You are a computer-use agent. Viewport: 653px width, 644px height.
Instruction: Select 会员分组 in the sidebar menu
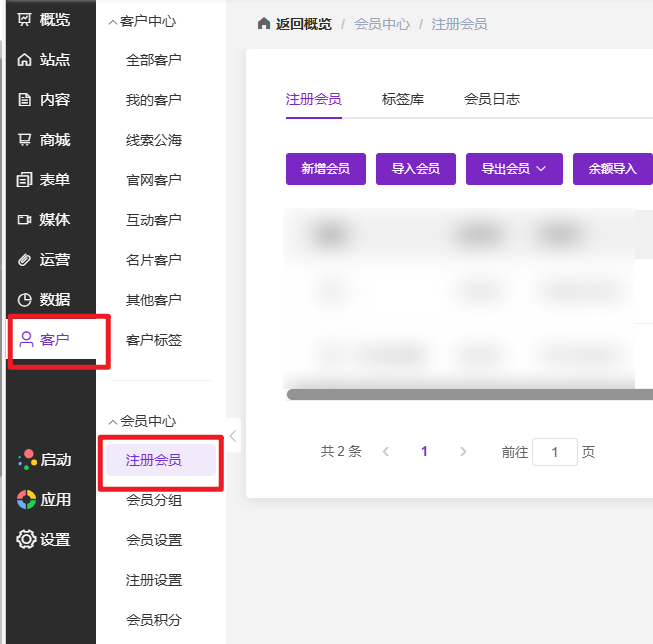[x=154, y=500]
